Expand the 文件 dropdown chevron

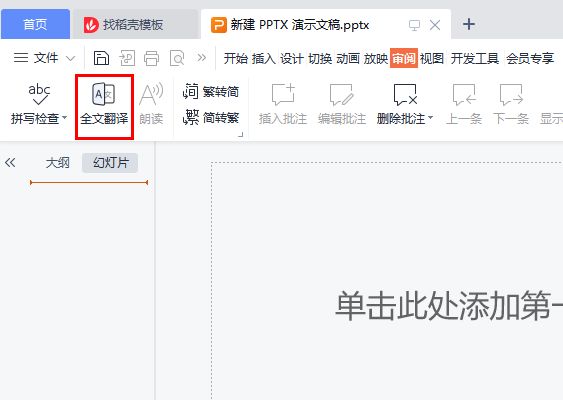click(71, 58)
